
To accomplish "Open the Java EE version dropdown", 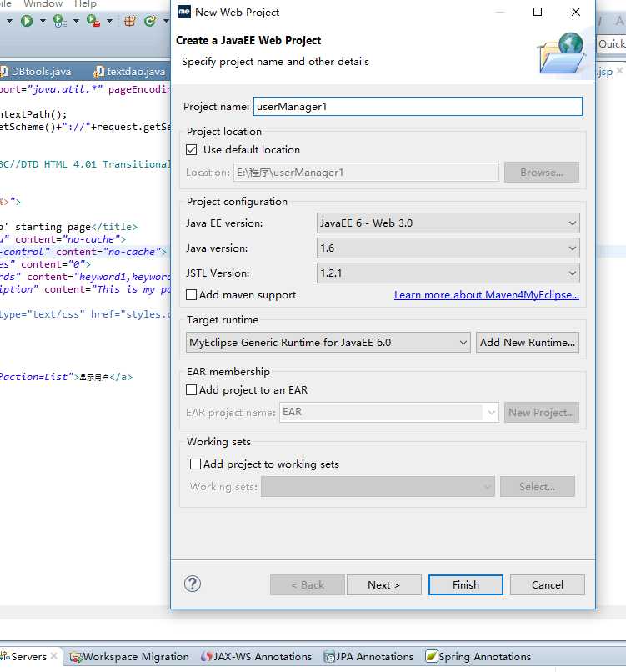I will tap(448, 223).
